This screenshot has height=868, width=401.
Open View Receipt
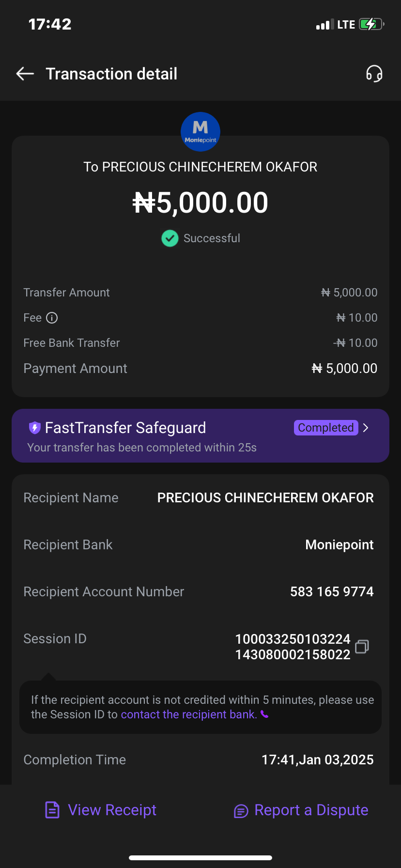point(112,810)
